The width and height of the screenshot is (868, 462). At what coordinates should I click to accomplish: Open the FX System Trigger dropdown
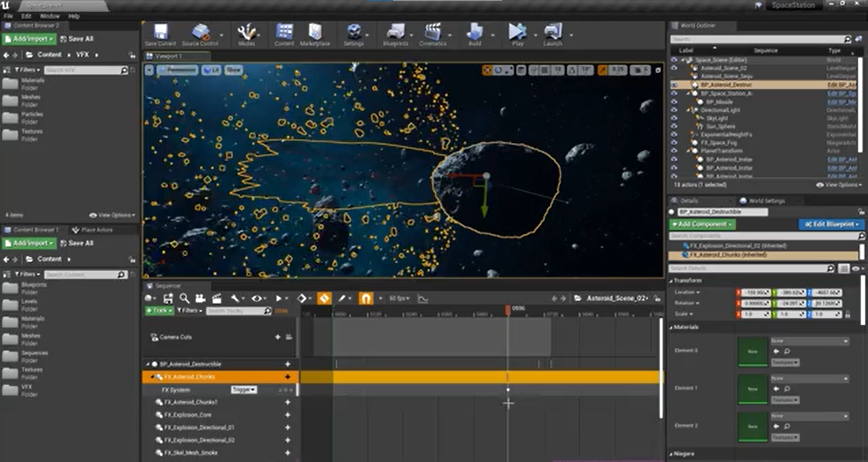[244, 390]
